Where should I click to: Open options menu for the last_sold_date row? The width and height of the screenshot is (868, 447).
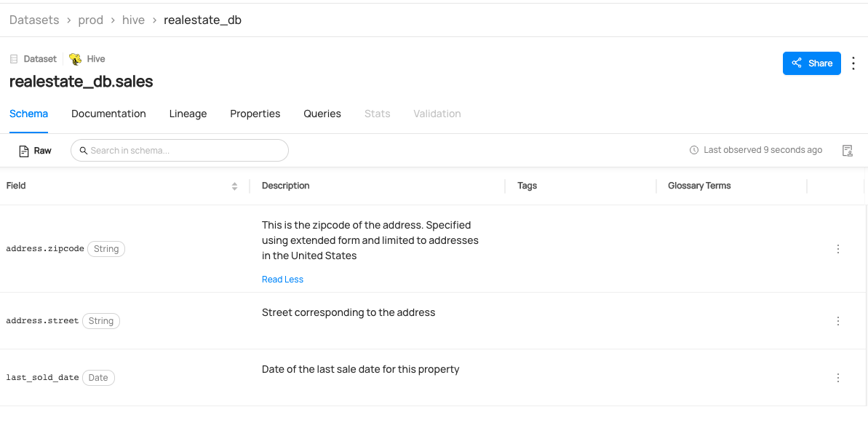coord(837,377)
